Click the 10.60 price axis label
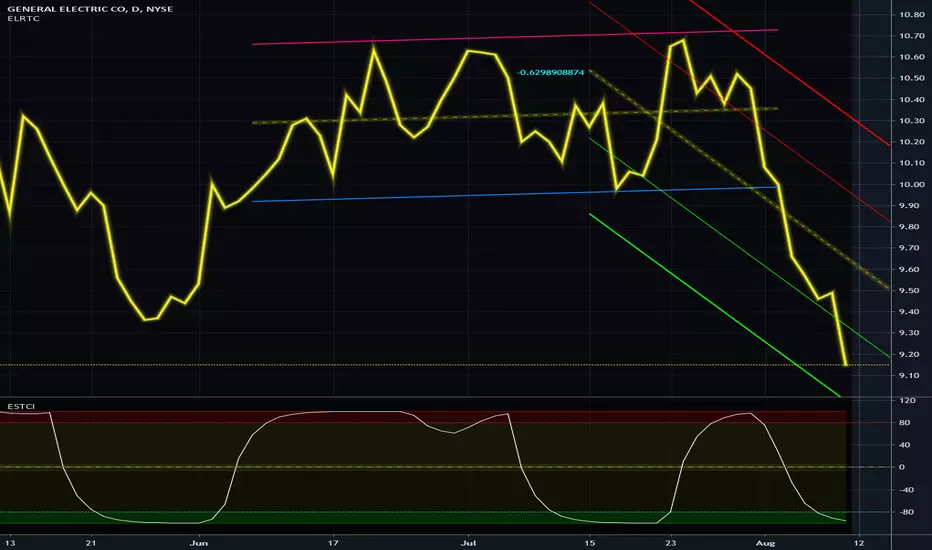 pos(911,57)
